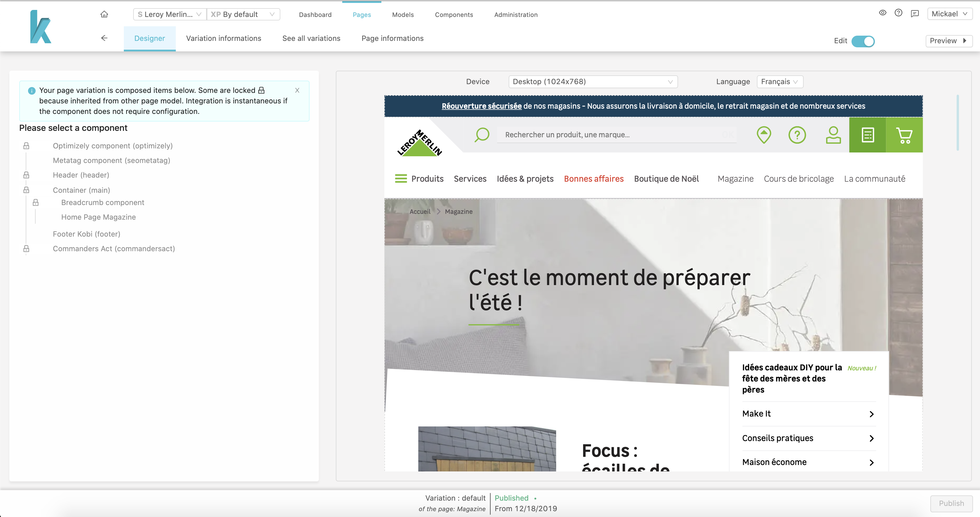This screenshot has width=980, height=517.
Task: Click the search icon in the header
Action: [x=482, y=134]
